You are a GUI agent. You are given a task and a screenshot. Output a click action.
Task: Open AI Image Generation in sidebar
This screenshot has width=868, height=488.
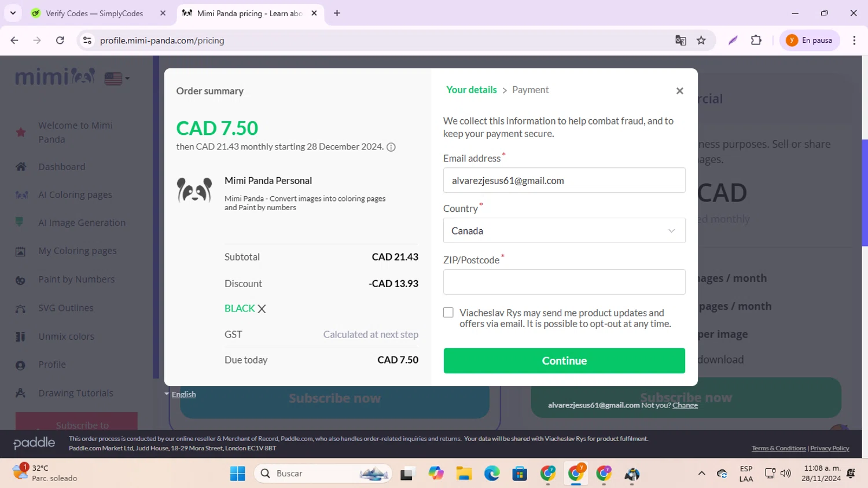click(x=82, y=223)
